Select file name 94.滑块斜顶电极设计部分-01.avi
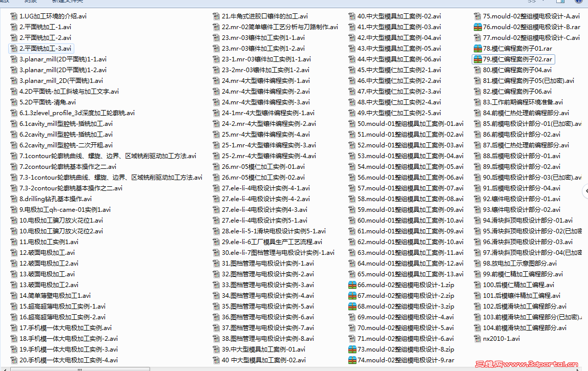588x371 pixels. [x=528, y=221]
